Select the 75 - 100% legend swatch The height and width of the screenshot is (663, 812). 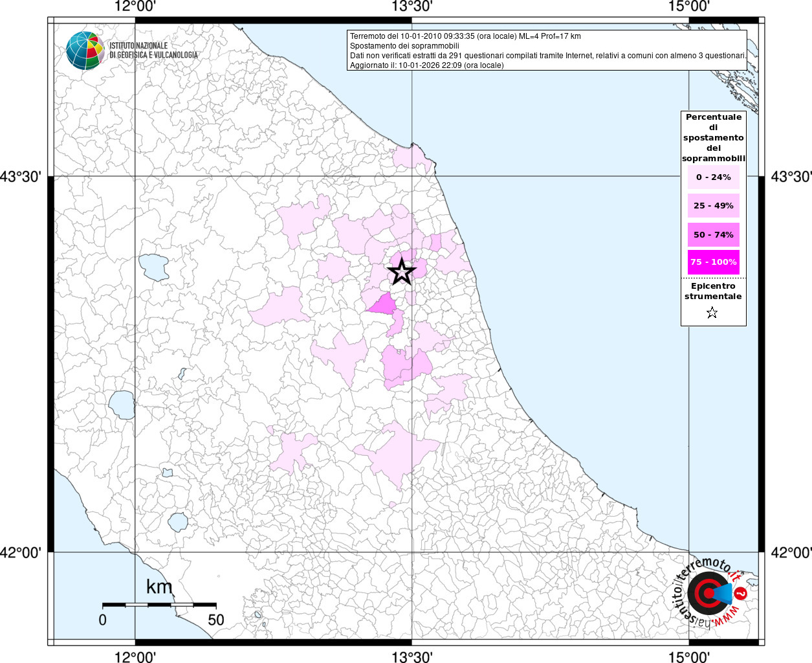(713, 262)
